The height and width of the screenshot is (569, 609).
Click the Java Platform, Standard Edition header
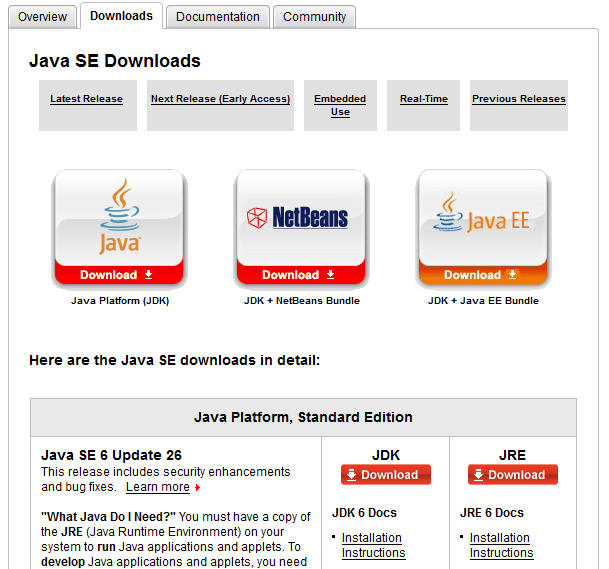click(303, 417)
